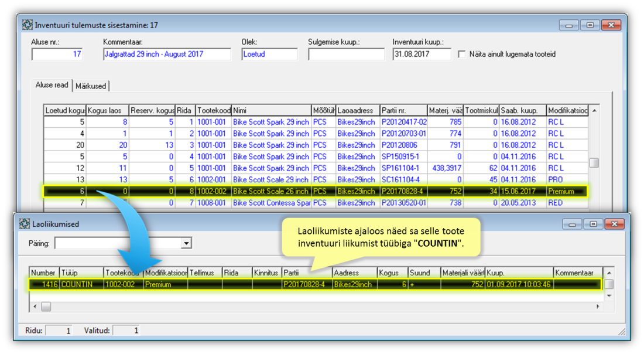Click the 1416 number cell in Laoliikumised
Viewport: 644px width, 354px height.
point(44,284)
